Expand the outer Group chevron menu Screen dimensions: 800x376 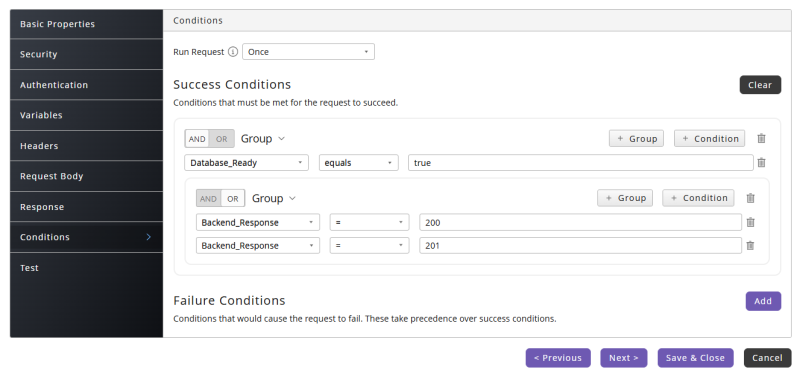(x=281, y=138)
